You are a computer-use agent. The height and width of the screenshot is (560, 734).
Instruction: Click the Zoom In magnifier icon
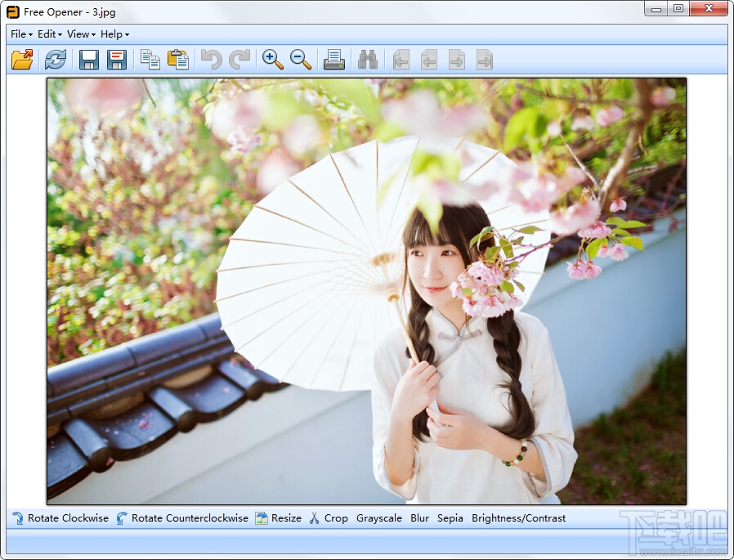[273, 60]
